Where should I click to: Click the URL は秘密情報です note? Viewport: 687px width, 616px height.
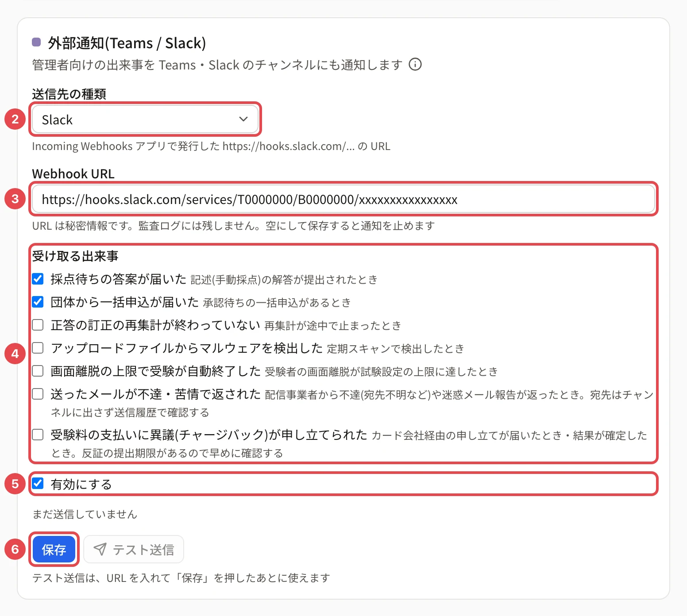point(233,226)
